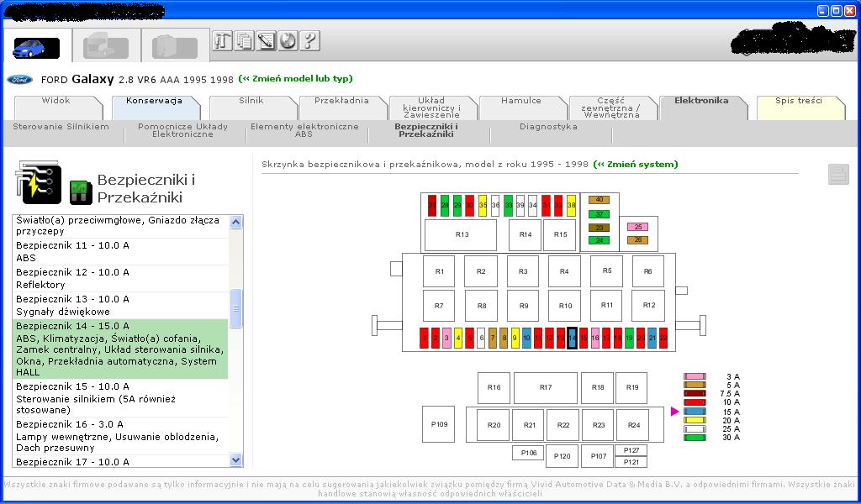Click fuse 10 in the diagram
861x504 pixels.
click(526, 338)
